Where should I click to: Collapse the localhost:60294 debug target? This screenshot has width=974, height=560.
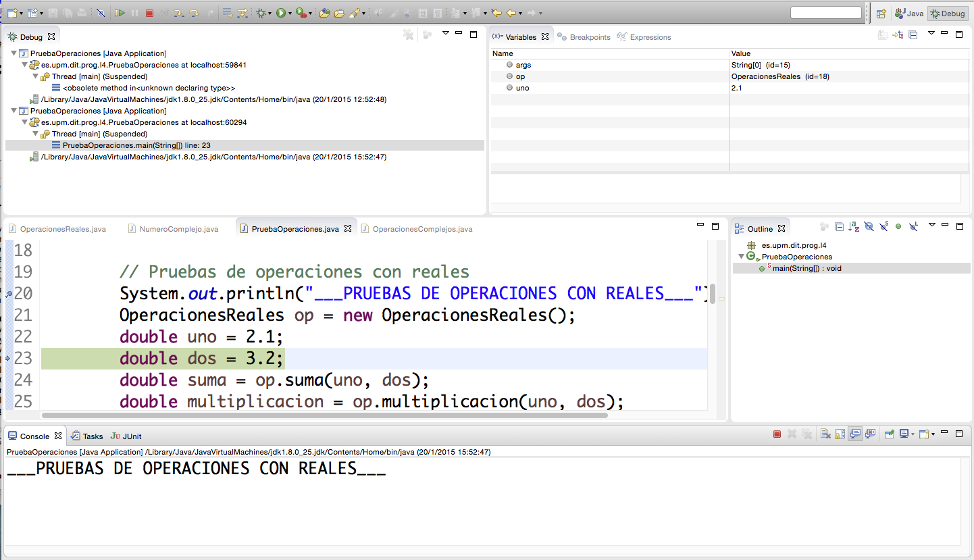[24, 122]
